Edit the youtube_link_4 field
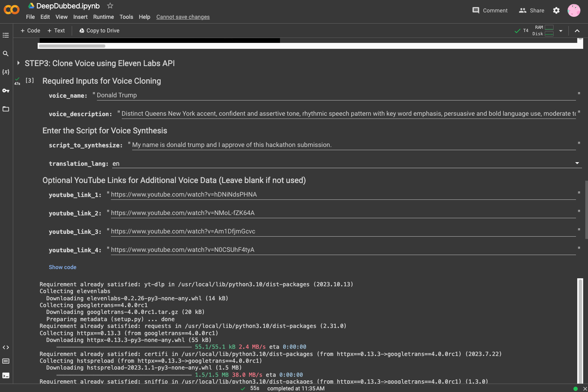 click(x=343, y=250)
